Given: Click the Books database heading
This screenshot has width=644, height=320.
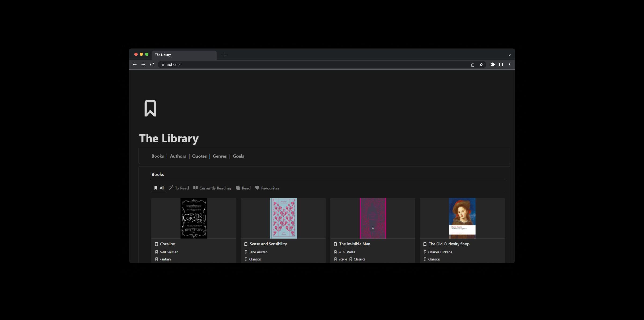Looking at the screenshot, I should pyautogui.click(x=158, y=174).
